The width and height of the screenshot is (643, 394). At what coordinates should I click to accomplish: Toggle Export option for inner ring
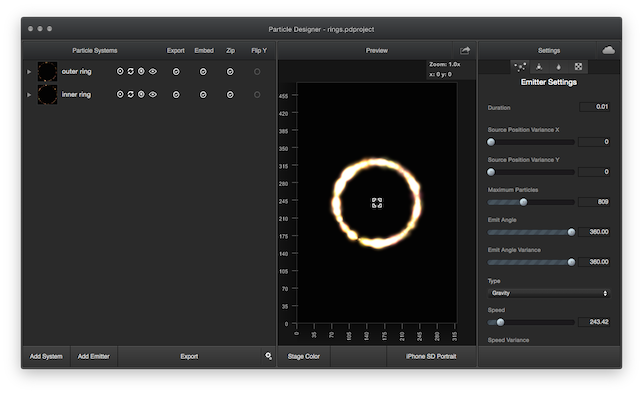coord(176,95)
